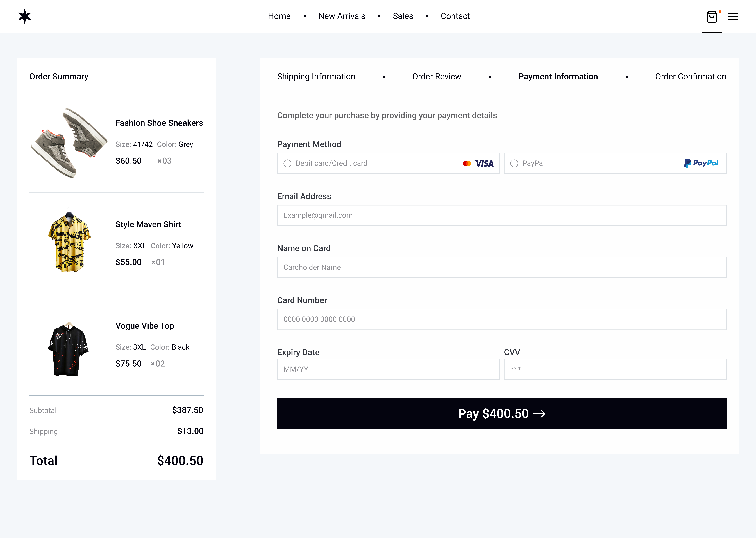Choose the Debit card radio circle
This screenshot has height=538, width=756.
pyautogui.click(x=287, y=163)
